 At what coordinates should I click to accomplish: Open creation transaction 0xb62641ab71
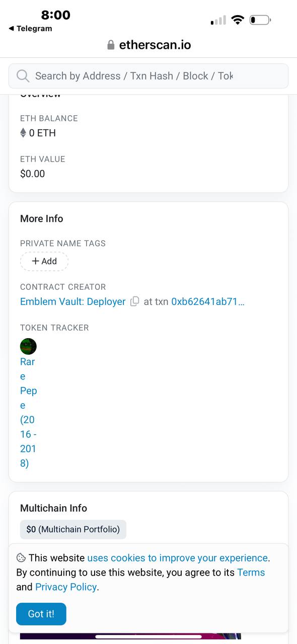[x=208, y=302]
